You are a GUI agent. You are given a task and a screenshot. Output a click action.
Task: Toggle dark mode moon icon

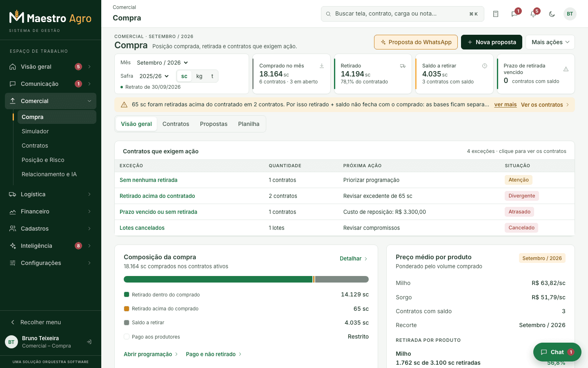[552, 14]
